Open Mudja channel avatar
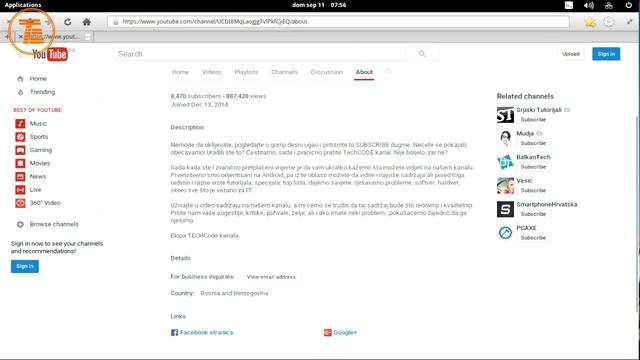640x360 pixels. pyautogui.click(x=505, y=138)
